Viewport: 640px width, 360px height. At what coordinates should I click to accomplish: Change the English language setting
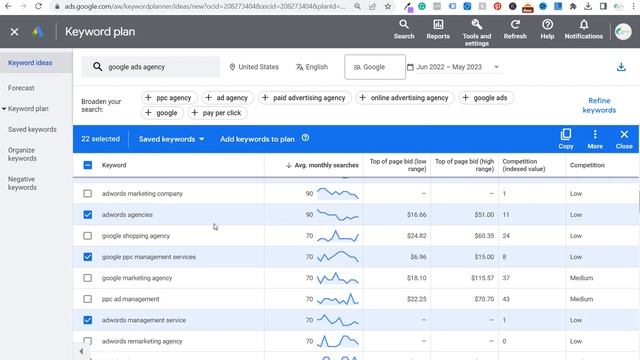[312, 67]
